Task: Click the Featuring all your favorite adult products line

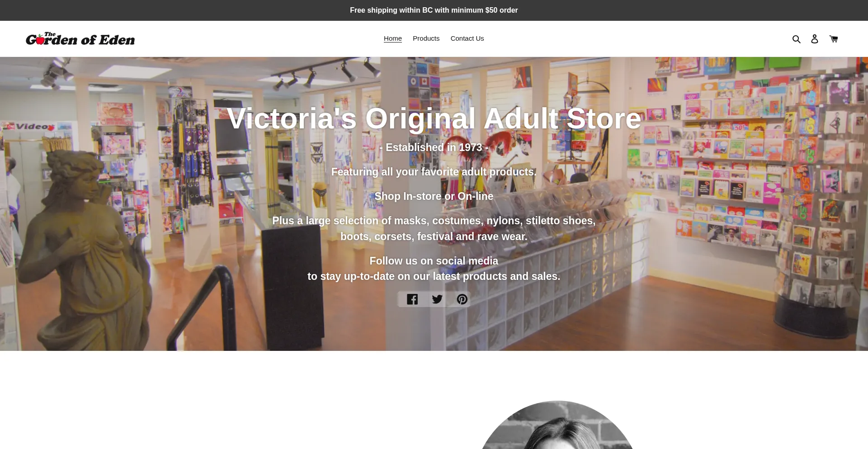Action: [434, 172]
